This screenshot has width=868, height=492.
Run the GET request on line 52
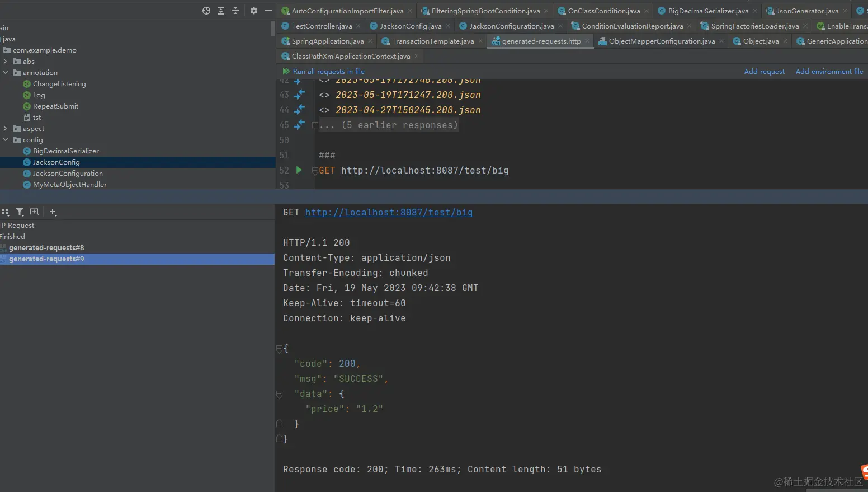pos(299,170)
